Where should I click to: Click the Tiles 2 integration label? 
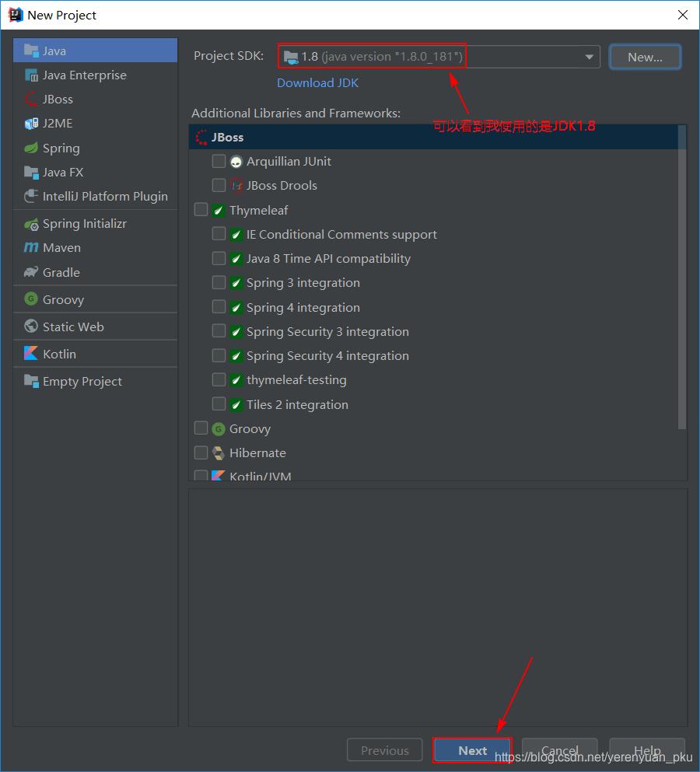(297, 405)
